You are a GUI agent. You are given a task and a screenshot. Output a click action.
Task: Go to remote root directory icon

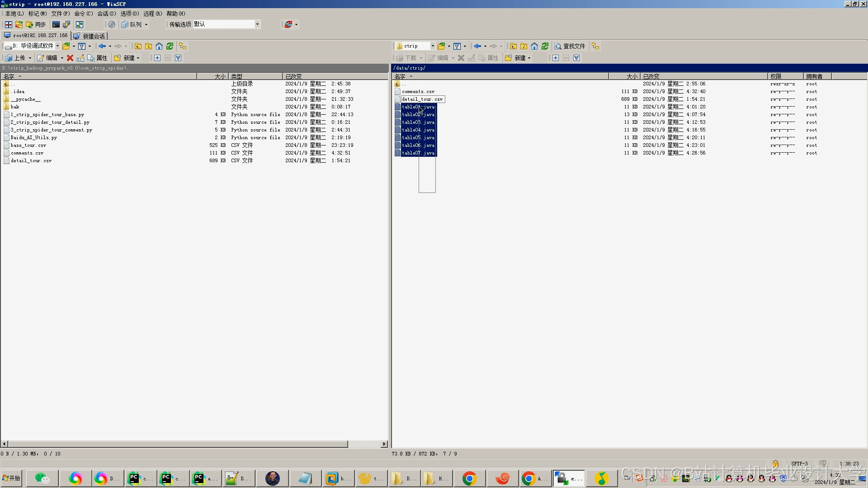[x=524, y=46]
